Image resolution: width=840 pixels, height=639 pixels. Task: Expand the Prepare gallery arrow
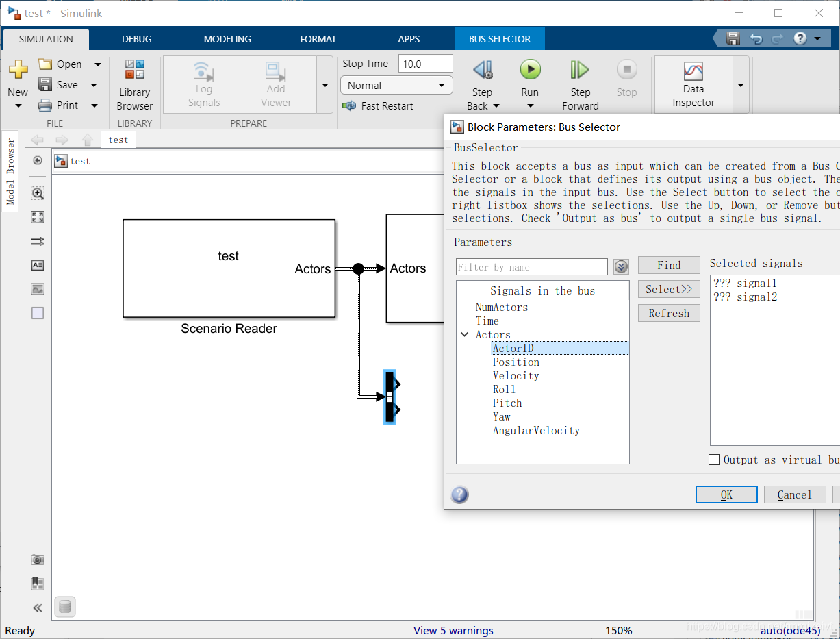click(325, 85)
